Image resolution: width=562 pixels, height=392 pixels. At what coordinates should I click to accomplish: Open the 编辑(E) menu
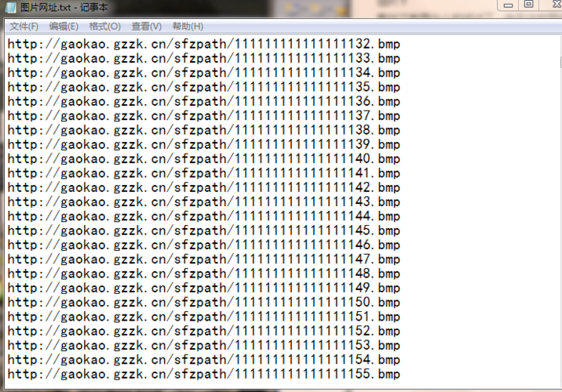(64, 27)
